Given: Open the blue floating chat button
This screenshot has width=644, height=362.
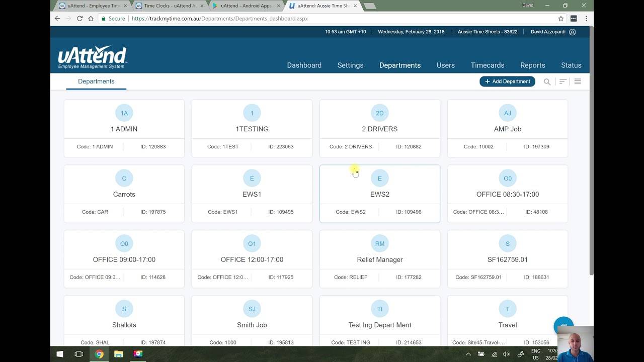Looking at the screenshot, I should point(563,326).
